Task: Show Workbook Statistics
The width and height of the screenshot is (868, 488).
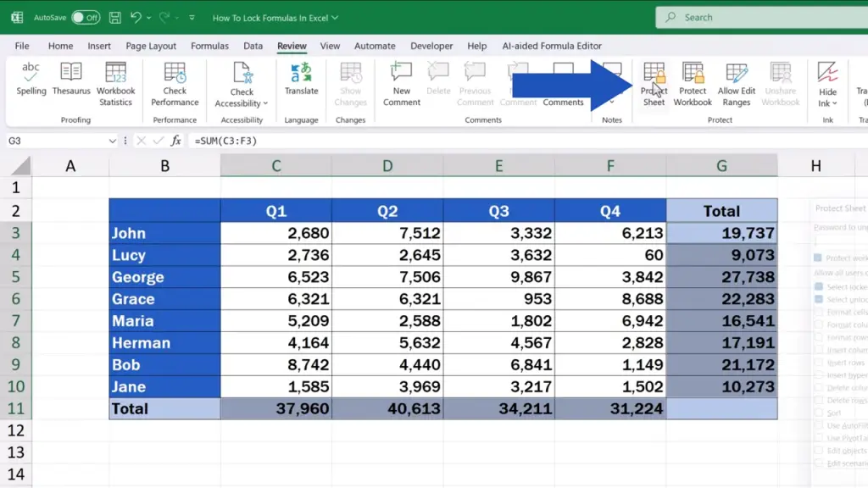Action: coord(115,84)
